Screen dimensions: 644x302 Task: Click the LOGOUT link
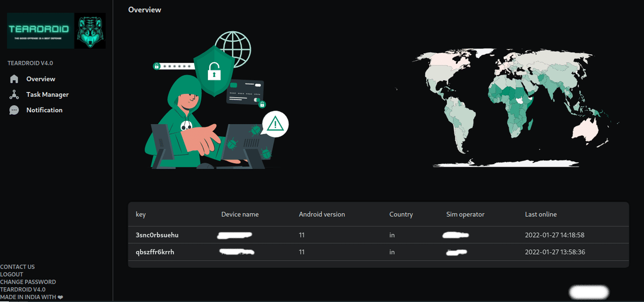pyautogui.click(x=12, y=274)
